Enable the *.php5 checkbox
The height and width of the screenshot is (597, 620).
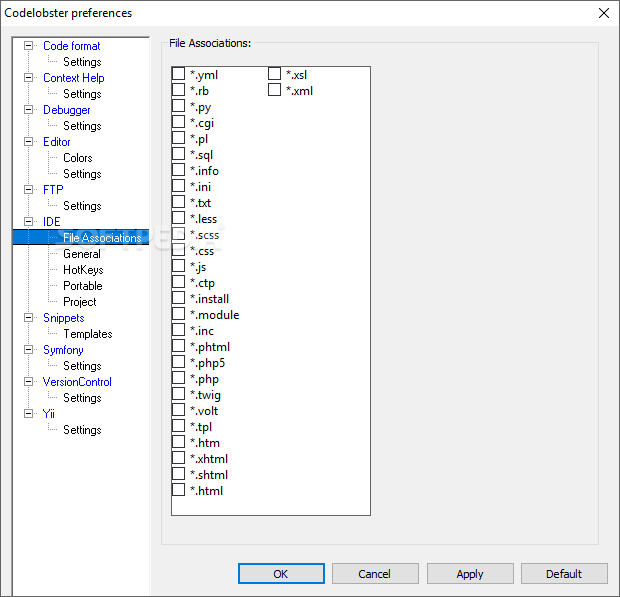pyautogui.click(x=178, y=362)
